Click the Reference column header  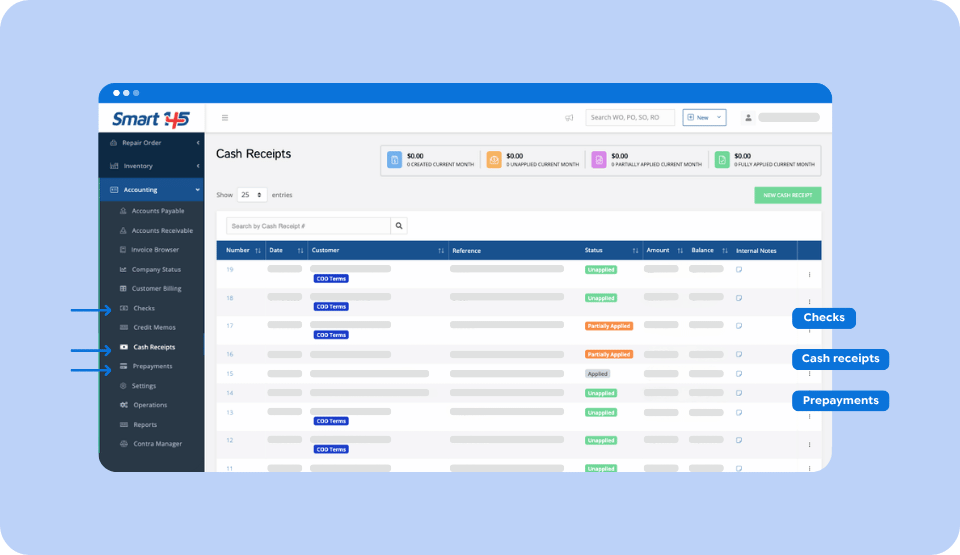[467, 251]
